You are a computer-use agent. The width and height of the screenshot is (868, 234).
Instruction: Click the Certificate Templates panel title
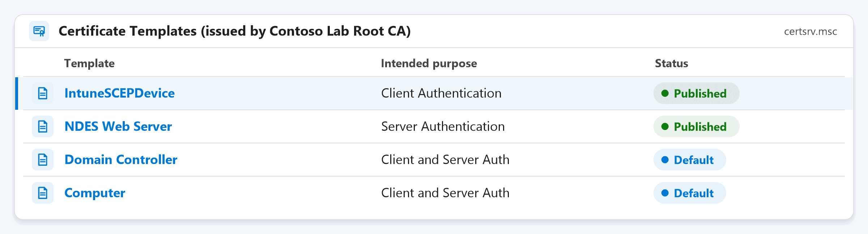tap(235, 31)
